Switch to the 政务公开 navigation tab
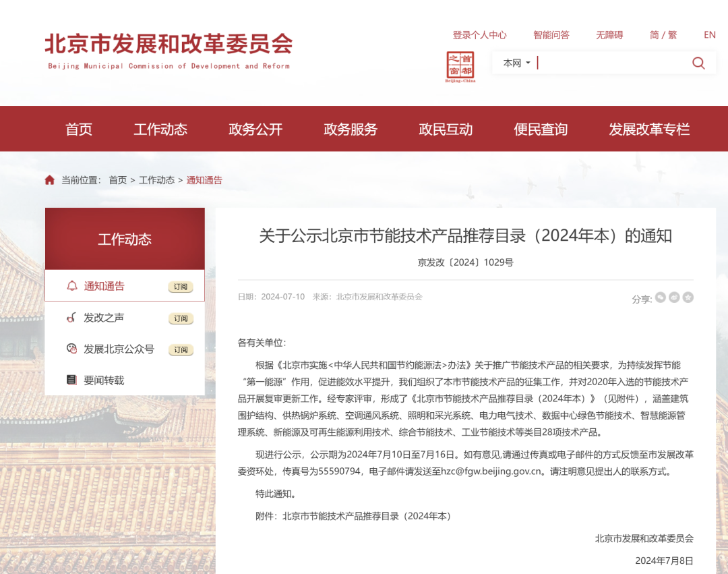Screen dimensions: 728x574 point(255,129)
